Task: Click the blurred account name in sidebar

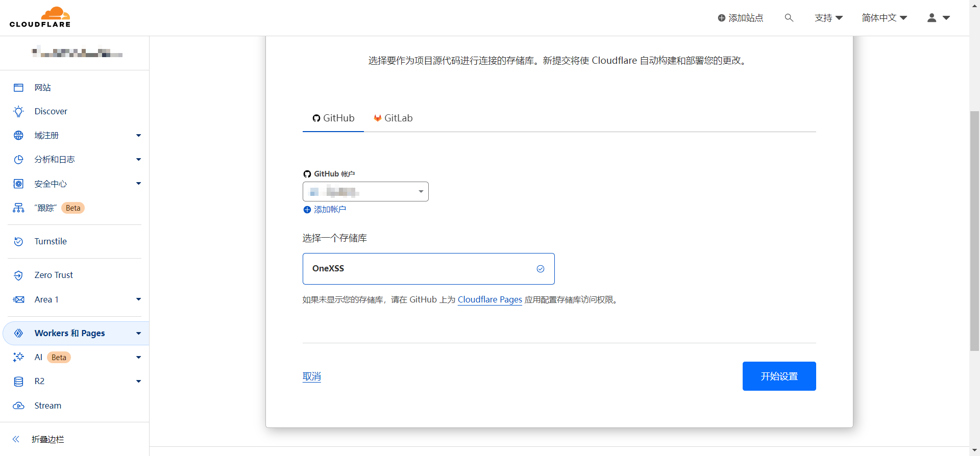Action: click(77, 53)
